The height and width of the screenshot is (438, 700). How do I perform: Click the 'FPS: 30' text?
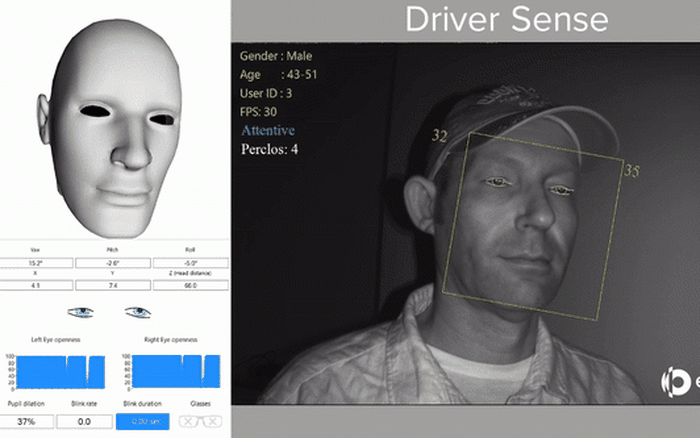(258, 112)
